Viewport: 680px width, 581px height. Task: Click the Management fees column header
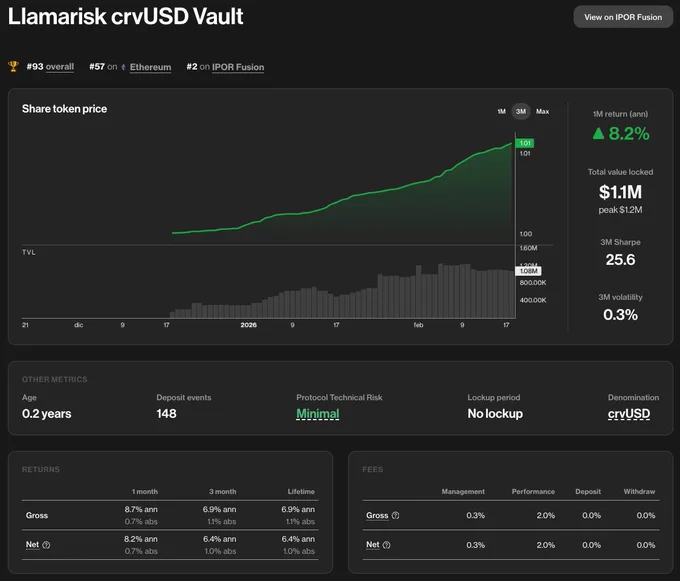(x=463, y=492)
